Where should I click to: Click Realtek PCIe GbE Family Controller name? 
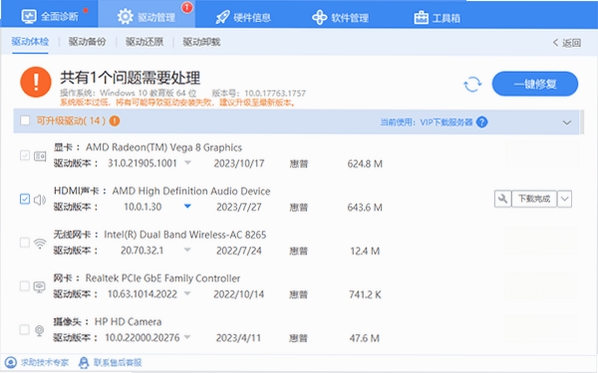162,278
